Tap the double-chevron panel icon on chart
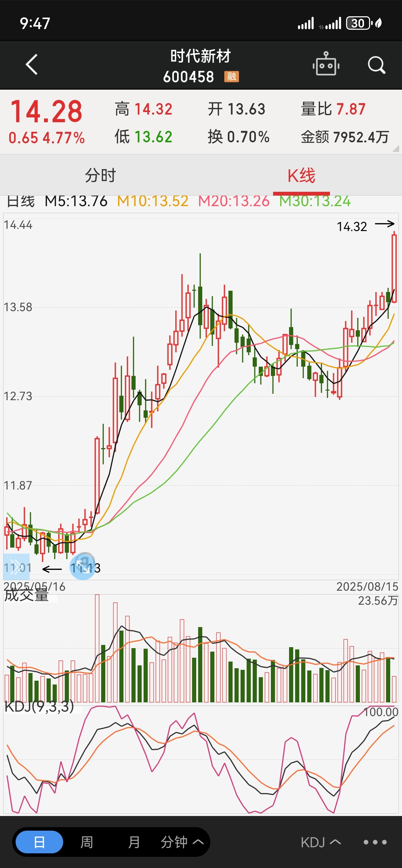Screen dimensions: 402x868 (x=16, y=566)
